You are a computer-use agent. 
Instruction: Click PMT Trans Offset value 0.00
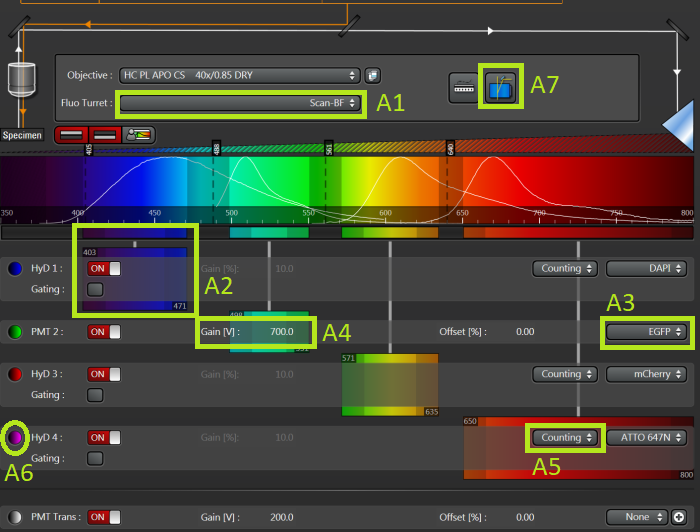525,517
